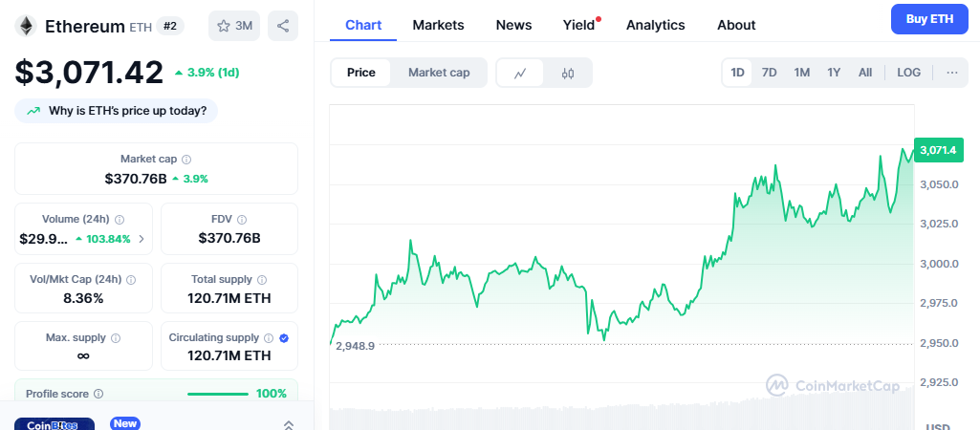Click the 2,948.9 opening price label
Screen dimensions: 980x430
(355, 346)
